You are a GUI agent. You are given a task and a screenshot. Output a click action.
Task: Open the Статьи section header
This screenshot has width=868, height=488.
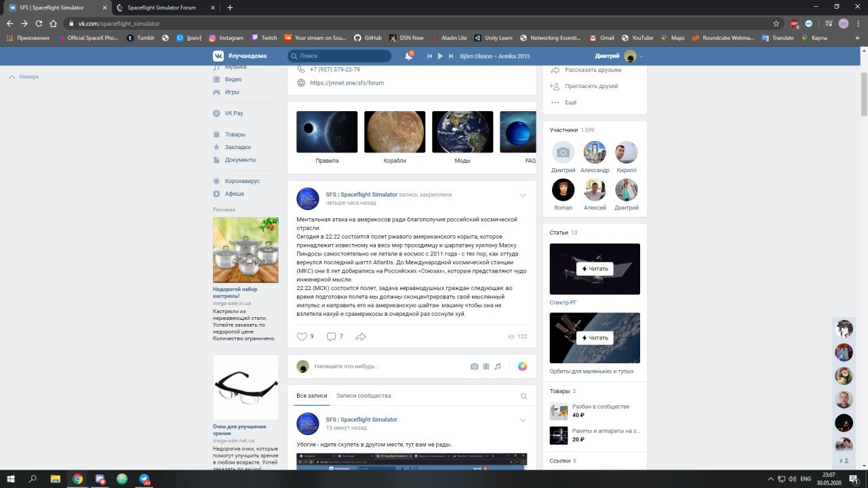click(x=564, y=232)
